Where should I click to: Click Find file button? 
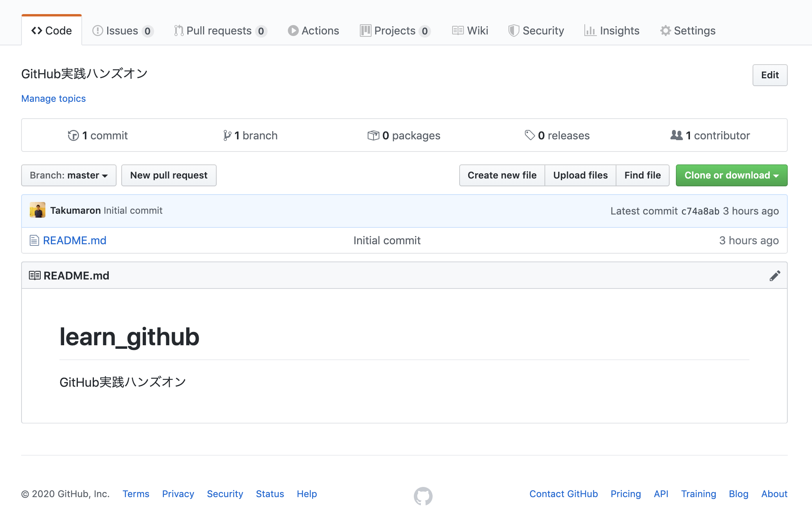point(643,175)
